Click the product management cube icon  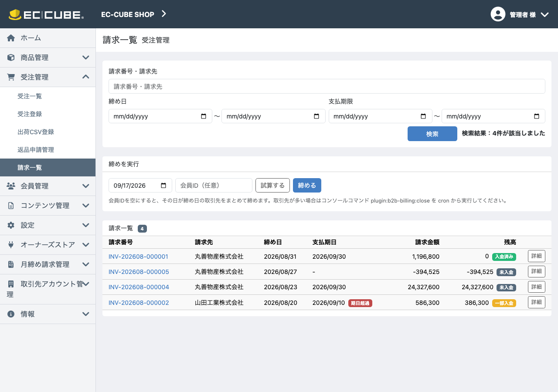11,57
